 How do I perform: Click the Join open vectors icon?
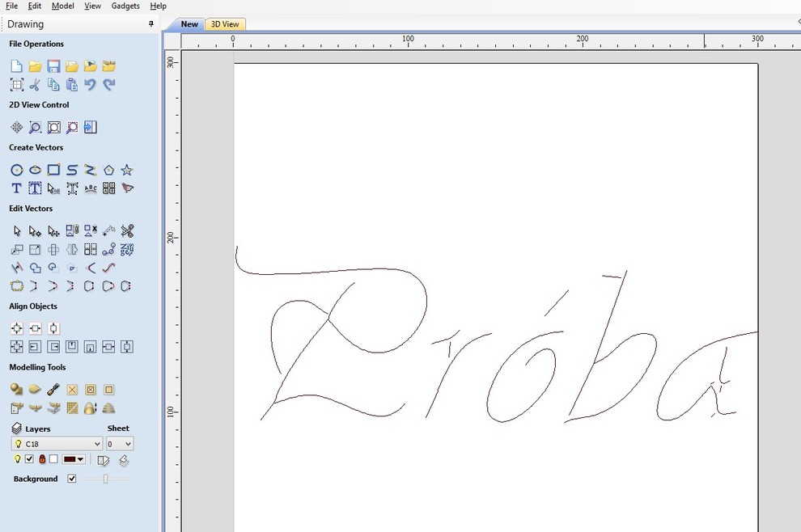pyautogui.click(x=16, y=286)
